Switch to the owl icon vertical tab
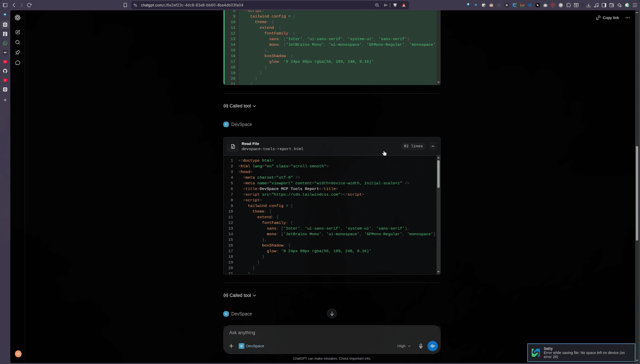The width and height of the screenshot is (640, 364). pyautogui.click(x=5, y=52)
